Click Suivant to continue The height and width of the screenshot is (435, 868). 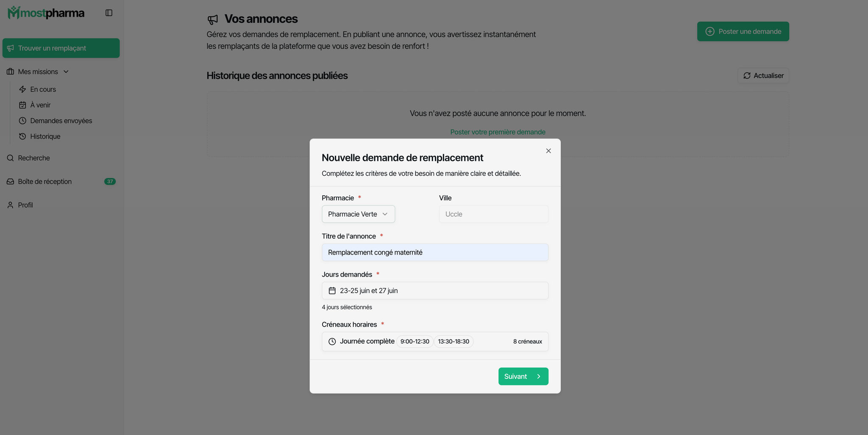pyautogui.click(x=523, y=377)
